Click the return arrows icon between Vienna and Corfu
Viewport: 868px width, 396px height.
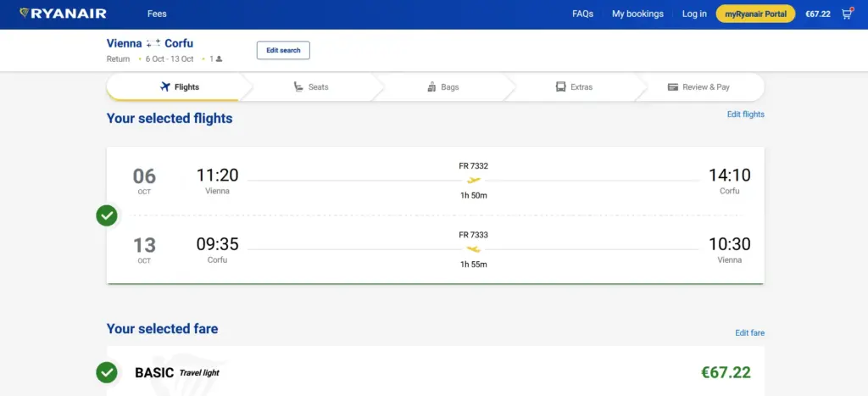point(153,43)
